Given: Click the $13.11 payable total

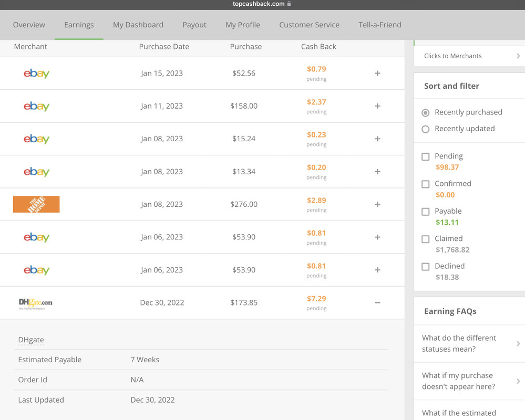Looking at the screenshot, I should [x=447, y=223].
